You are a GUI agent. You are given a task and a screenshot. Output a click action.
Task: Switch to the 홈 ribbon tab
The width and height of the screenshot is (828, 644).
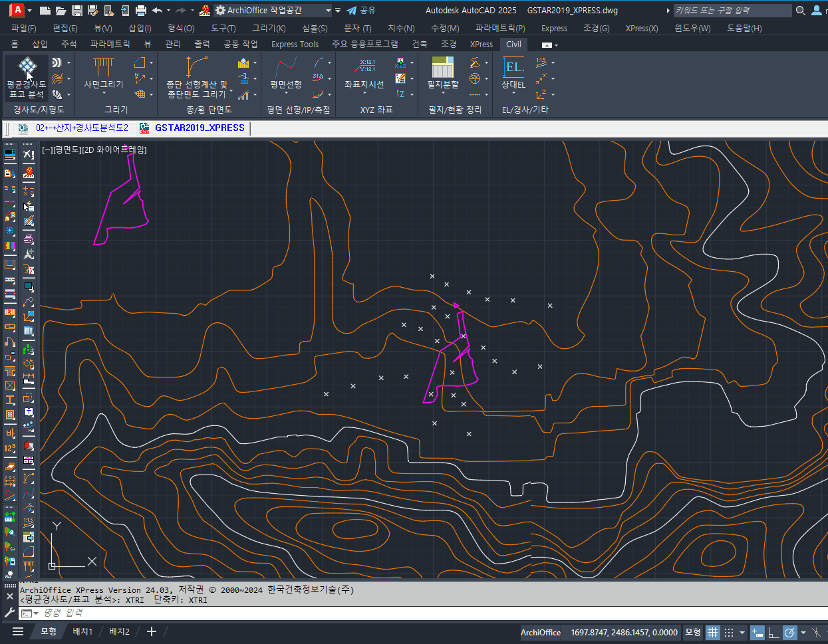pos(15,44)
